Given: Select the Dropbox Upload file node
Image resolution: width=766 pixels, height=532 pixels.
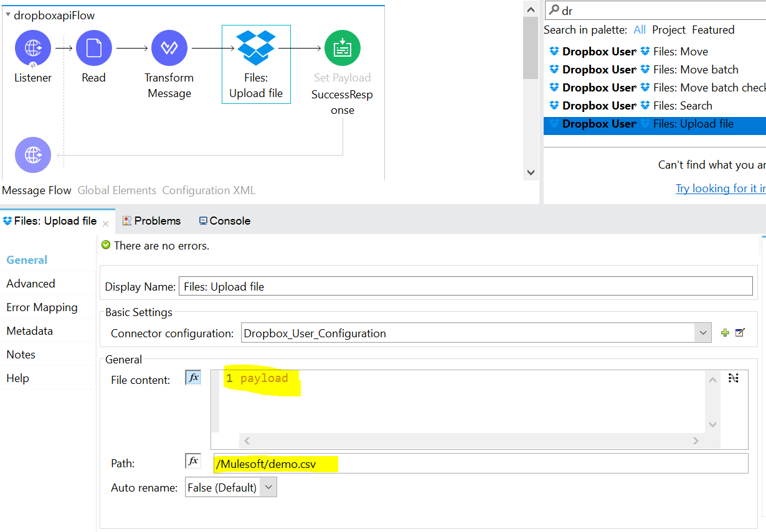Looking at the screenshot, I should [x=256, y=49].
